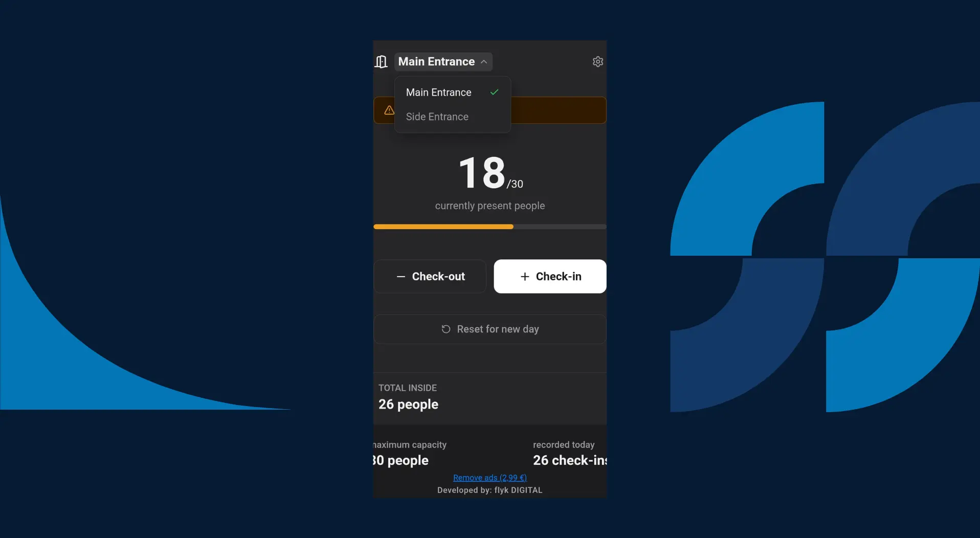Click the Check-out button
Screen dimensions: 980x538
click(430, 276)
